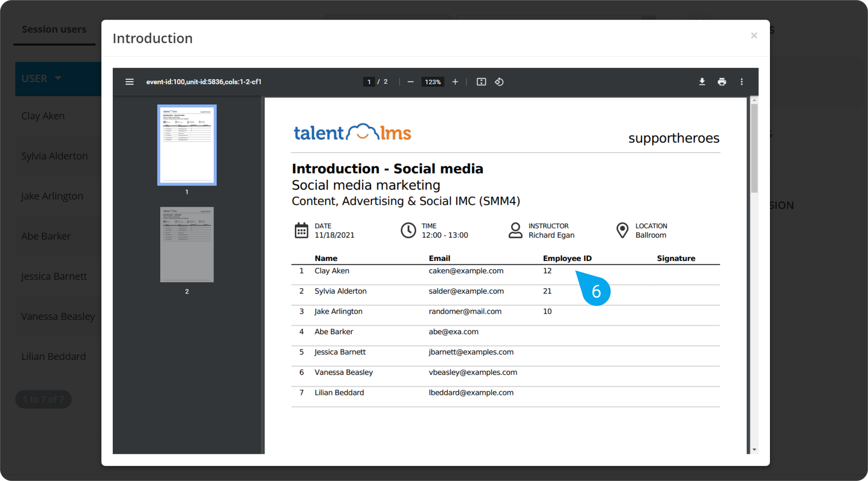Click Employee ID 12 for Clay Aken
Image resolution: width=868 pixels, height=481 pixels.
[547, 271]
